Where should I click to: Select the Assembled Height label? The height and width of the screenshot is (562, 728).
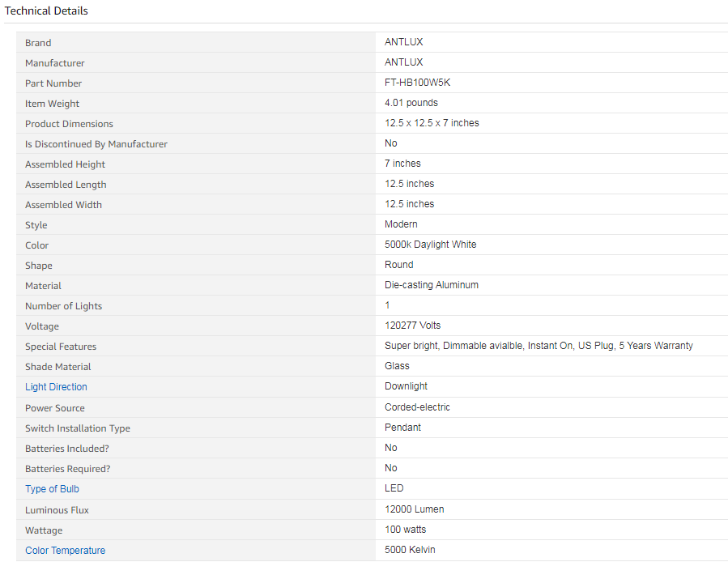coord(65,164)
